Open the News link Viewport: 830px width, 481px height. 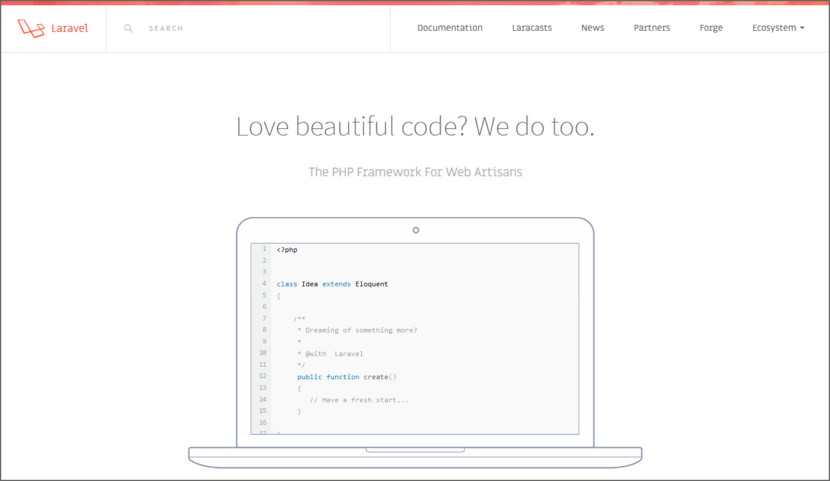coord(592,28)
